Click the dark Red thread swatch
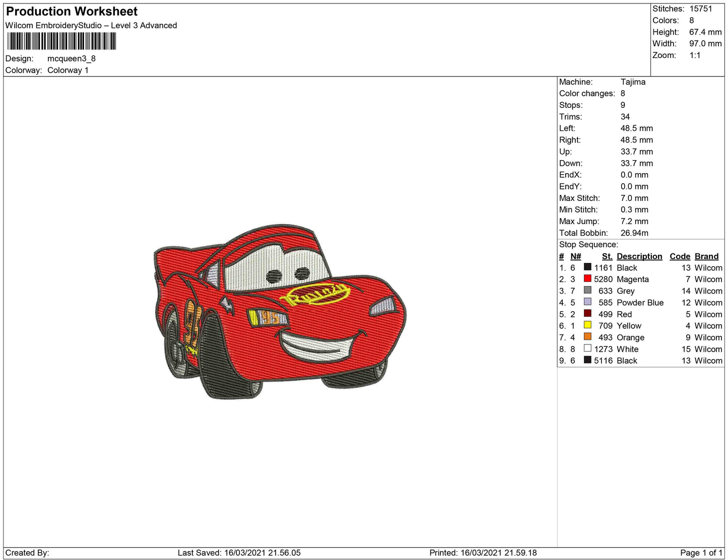This screenshot has height=560, width=728. click(x=587, y=313)
